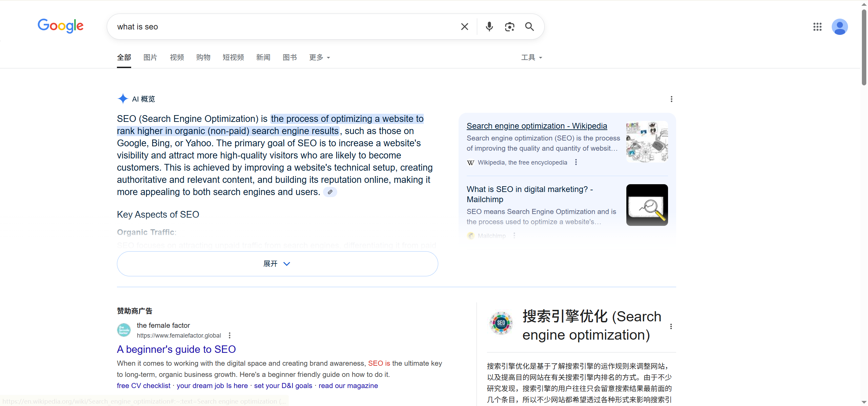Open Google Lens camera search
868x406 pixels.
point(509,26)
